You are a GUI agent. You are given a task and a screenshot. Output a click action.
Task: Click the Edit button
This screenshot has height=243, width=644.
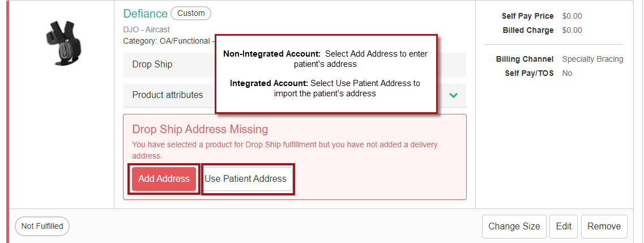[564, 227]
